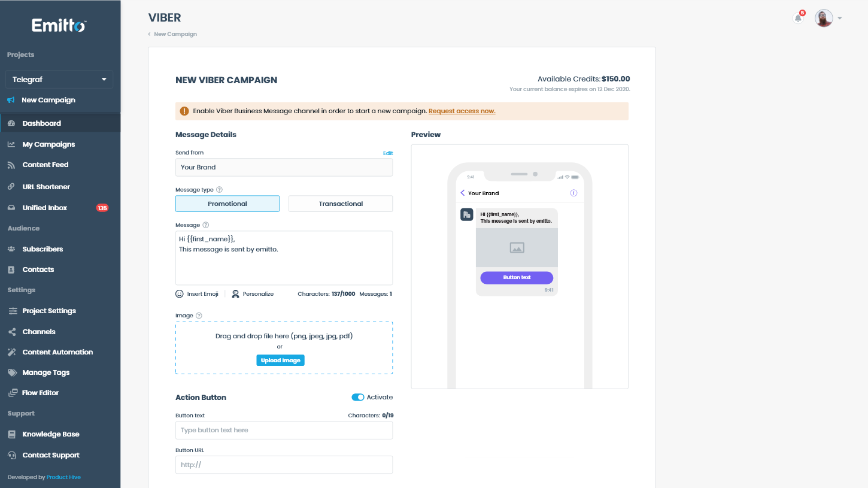Click the Button text input field
This screenshot has height=488, width=868.
(x=284, y=430)
